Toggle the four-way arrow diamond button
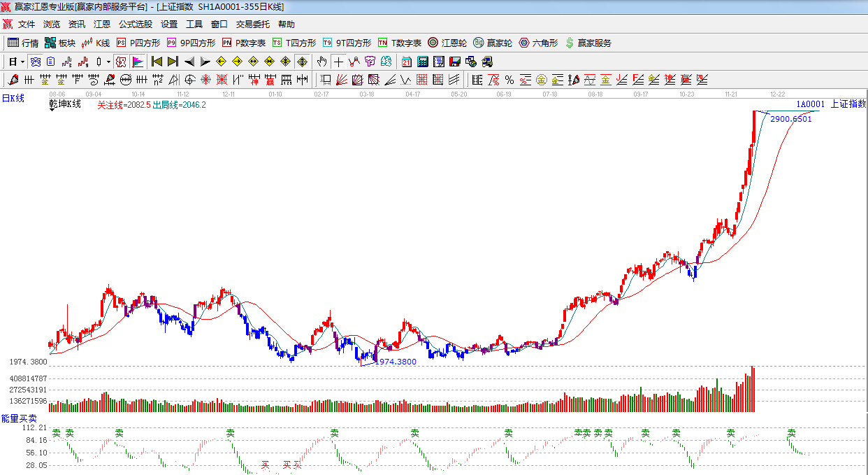The image size is (868, 475). click(x=302, y=62)
